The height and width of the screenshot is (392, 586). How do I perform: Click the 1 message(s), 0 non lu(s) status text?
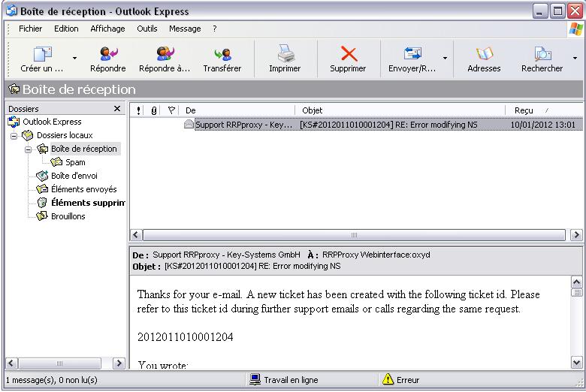point(52,380)
